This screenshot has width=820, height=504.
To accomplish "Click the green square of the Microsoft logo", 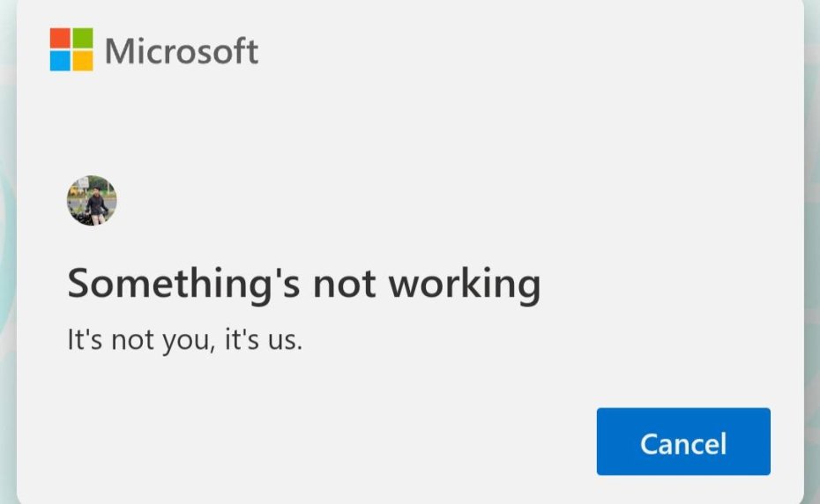I will [x=83, y=38].
